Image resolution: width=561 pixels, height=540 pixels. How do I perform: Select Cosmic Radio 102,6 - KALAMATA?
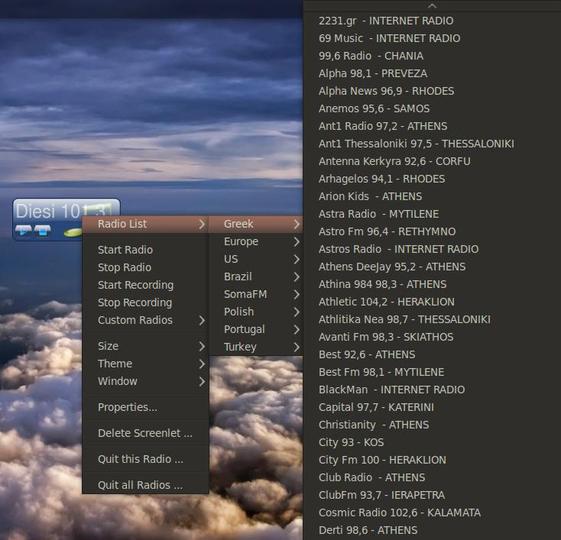[432, 512]
